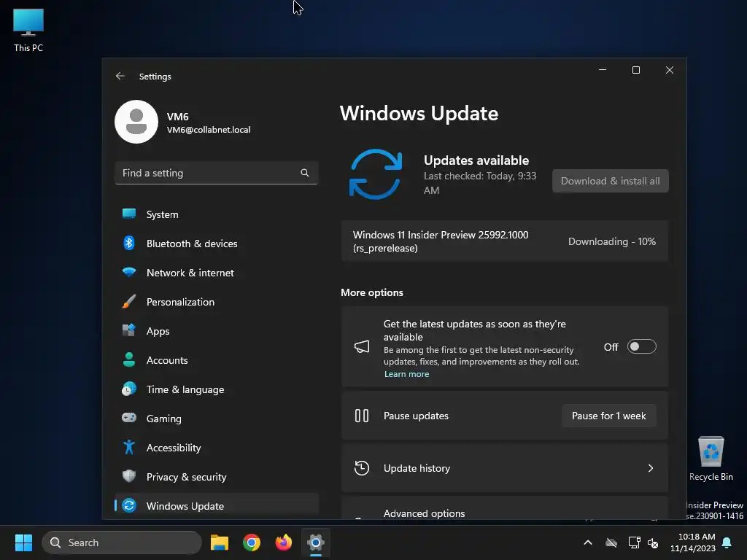
Task: Select Network & internet in the sidebar
Action: (216, 273)
